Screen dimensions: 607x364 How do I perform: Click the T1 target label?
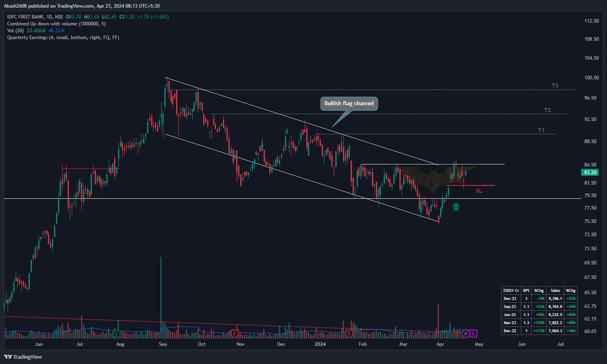(541, 130)
